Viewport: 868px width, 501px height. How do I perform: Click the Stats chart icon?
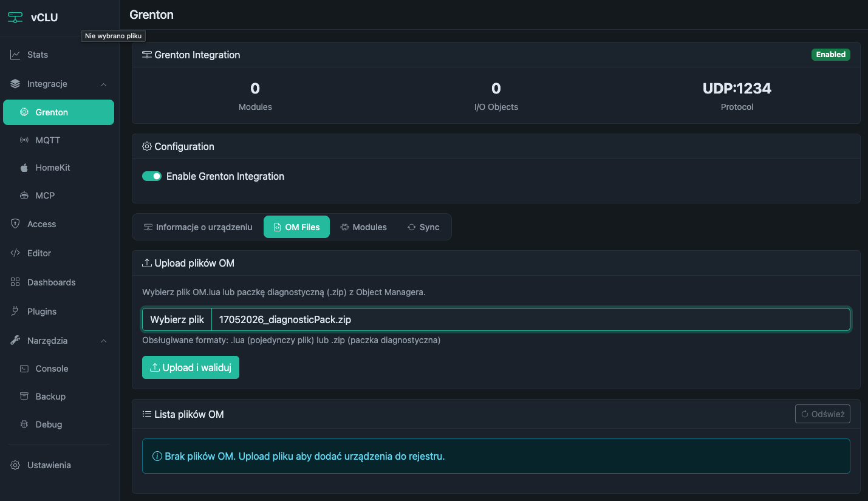pos(15,55)
